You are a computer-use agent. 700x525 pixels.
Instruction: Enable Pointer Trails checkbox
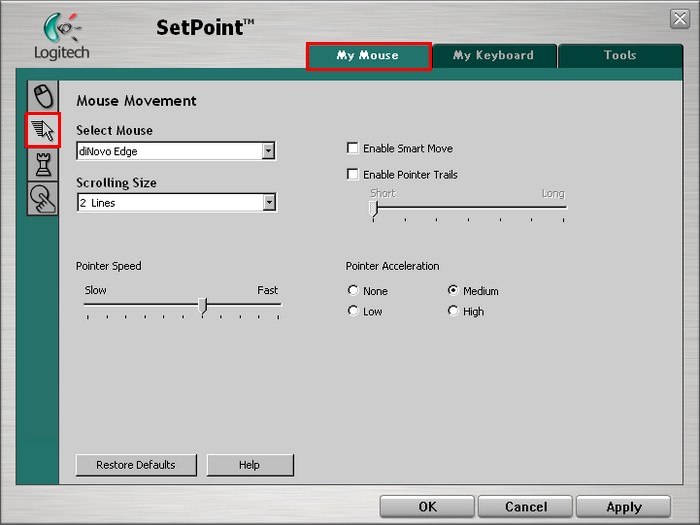click(353, 174)
